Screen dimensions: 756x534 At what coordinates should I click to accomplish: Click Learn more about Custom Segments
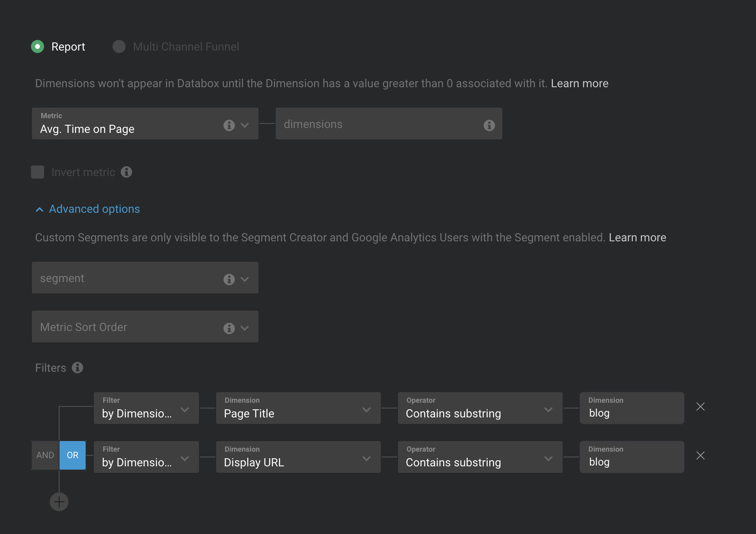point(637,237)
